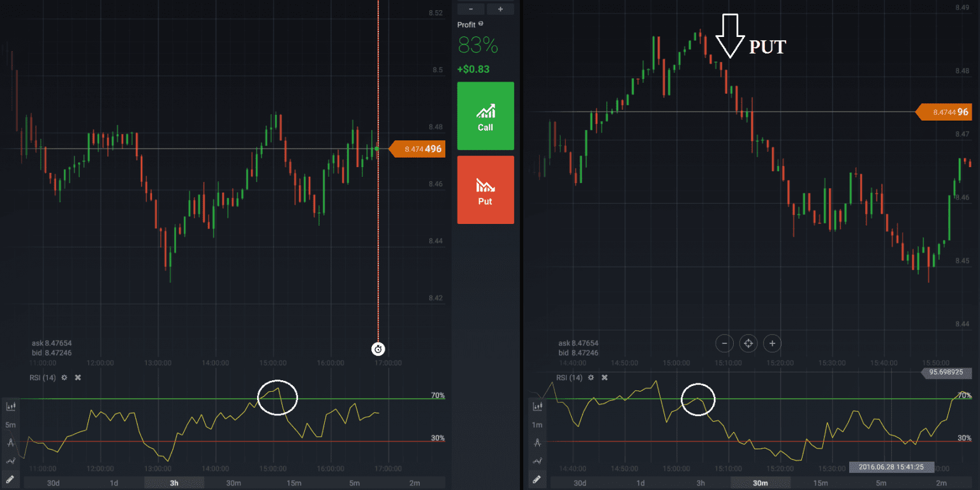The height and width of the screenshot is (490, 980).
Task: Select 2m timeframe in left chart
Action: 415,483
